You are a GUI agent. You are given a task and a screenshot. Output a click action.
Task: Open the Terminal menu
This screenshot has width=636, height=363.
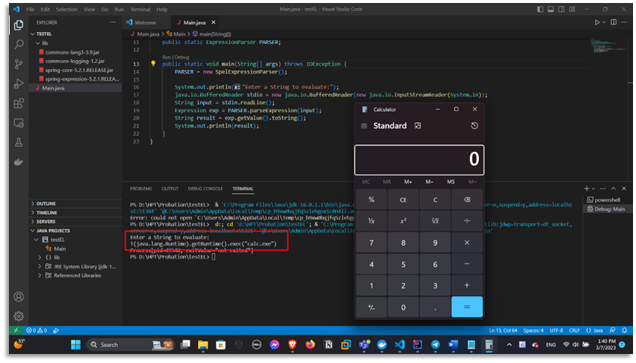(140, 9)
